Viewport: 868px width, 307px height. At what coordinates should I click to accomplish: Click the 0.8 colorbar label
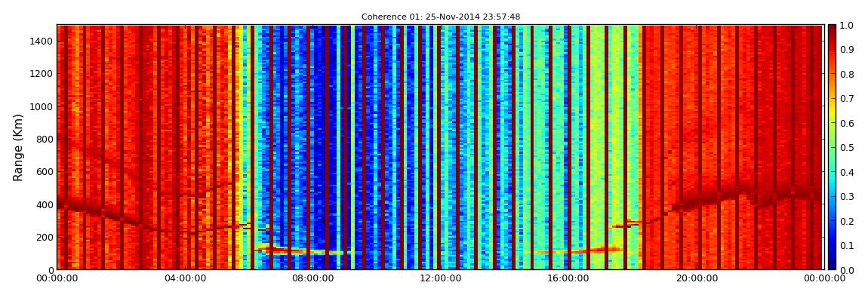point(848,74)
